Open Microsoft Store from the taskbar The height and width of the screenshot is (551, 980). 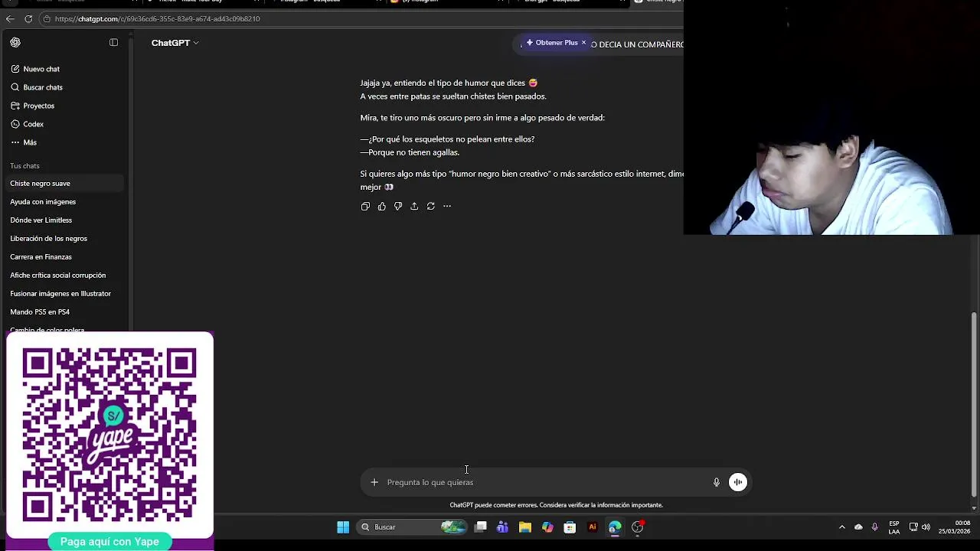pyautogui.click(x=570, y=527)
